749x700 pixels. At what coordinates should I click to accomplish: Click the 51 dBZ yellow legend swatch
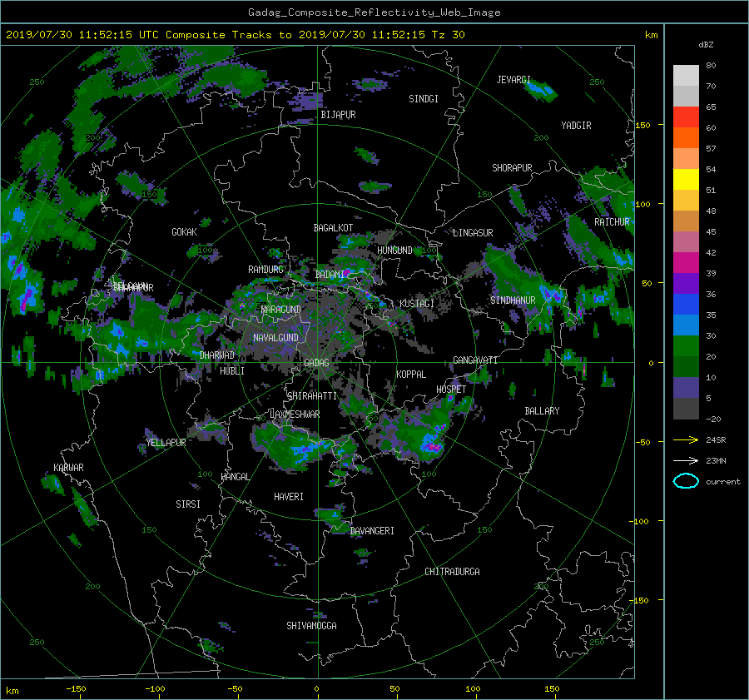pos(686,180)
